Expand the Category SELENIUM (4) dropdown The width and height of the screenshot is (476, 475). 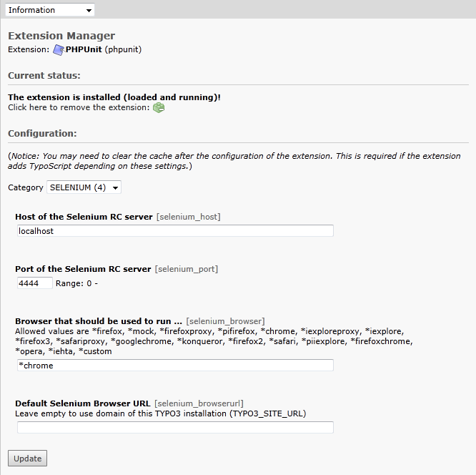(84, 187)
